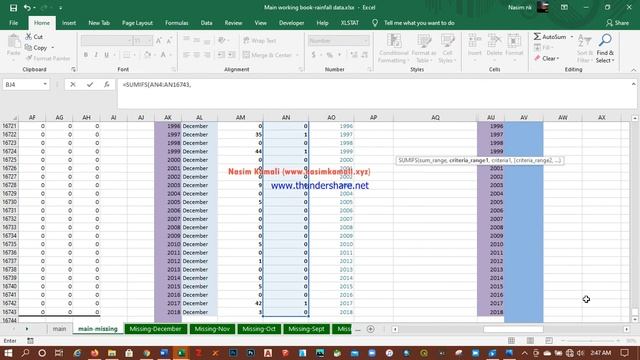Screen dimensions: 640x360
Task: Open Firefox from the taskbar
Action: pyautogui.click(x=94, y=353)
